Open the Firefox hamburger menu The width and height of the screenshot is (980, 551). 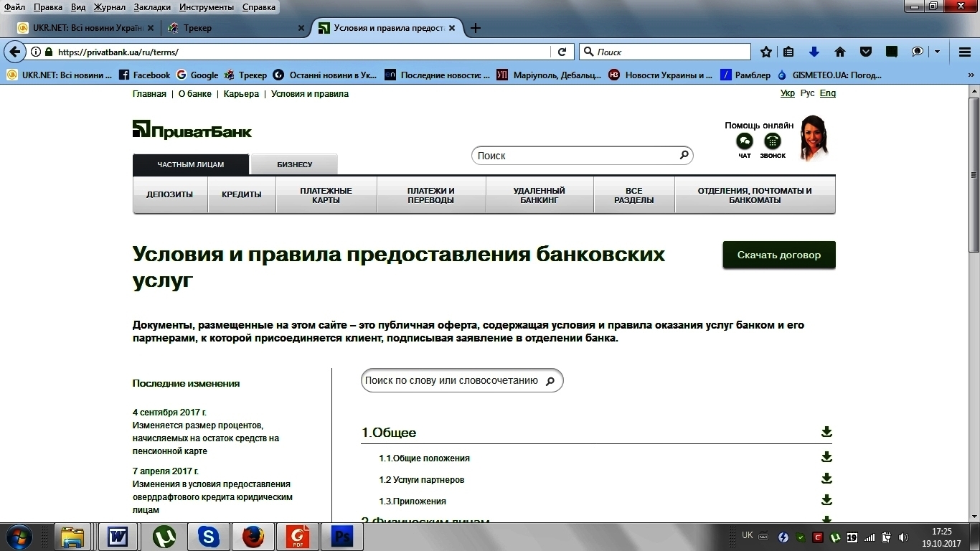pyautogui.click(x=965, y=52)
